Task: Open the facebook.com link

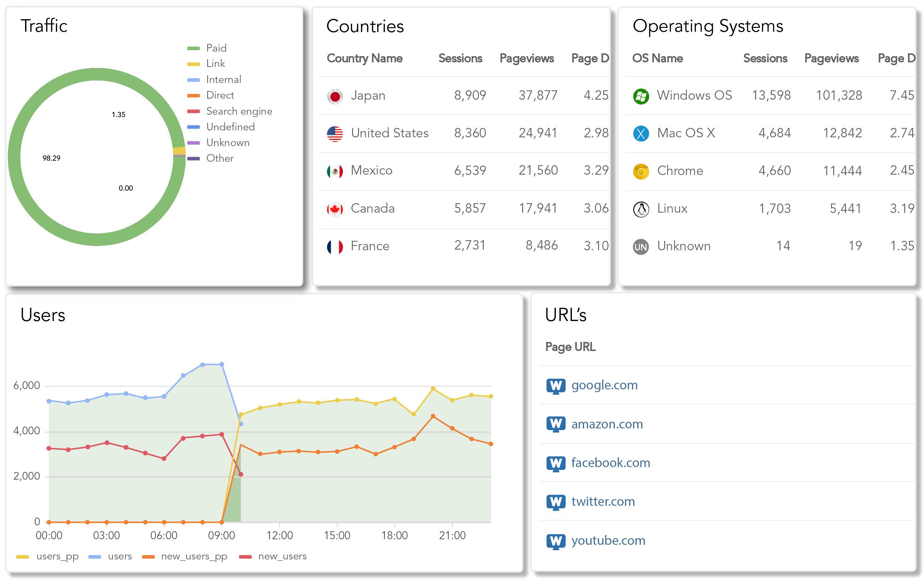Action: pos(611,463)
